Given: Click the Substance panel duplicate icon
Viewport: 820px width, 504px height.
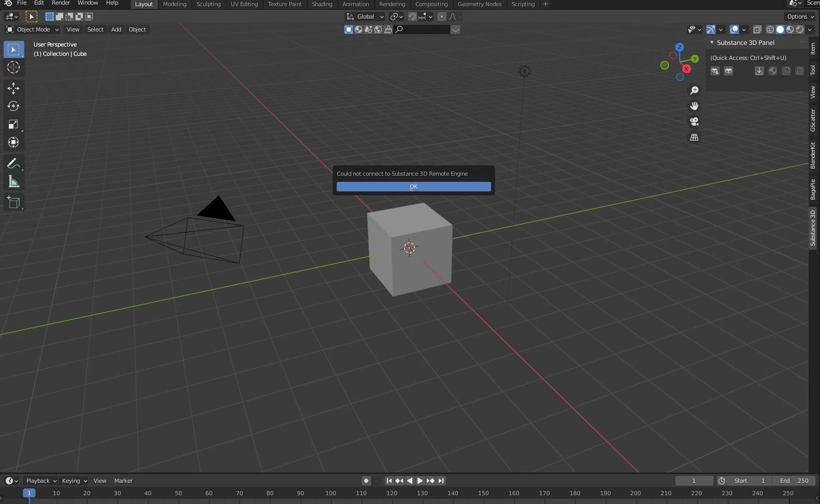Looking at the screenshot, I should point(786,71).
